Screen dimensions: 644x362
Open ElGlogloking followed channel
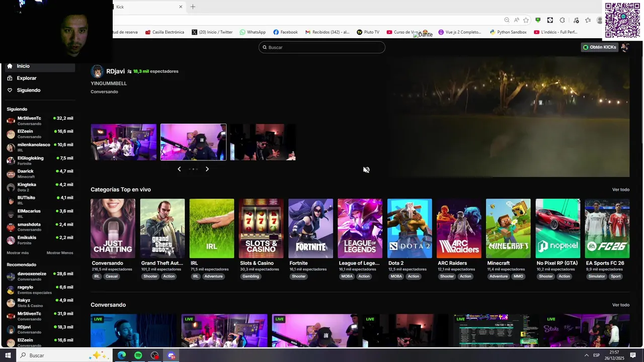click(x=40, y=160)
